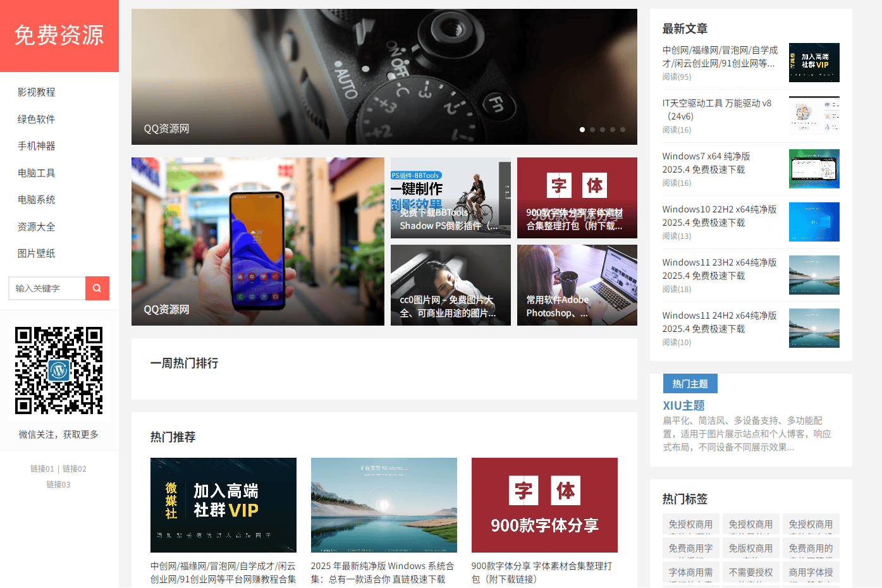Open the 加入高端社群 VIP recommended card
Screen dimensions: 882x588
[x=223, y=505]
